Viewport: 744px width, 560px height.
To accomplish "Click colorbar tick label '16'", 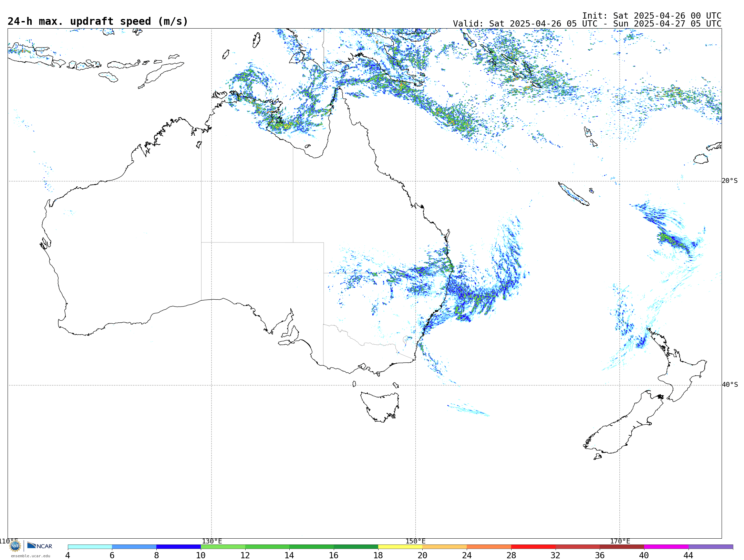I will pyautogui.click(x=334, y=556).
